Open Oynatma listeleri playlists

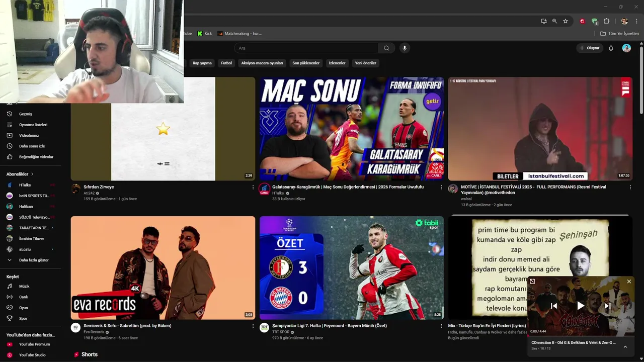33,125
